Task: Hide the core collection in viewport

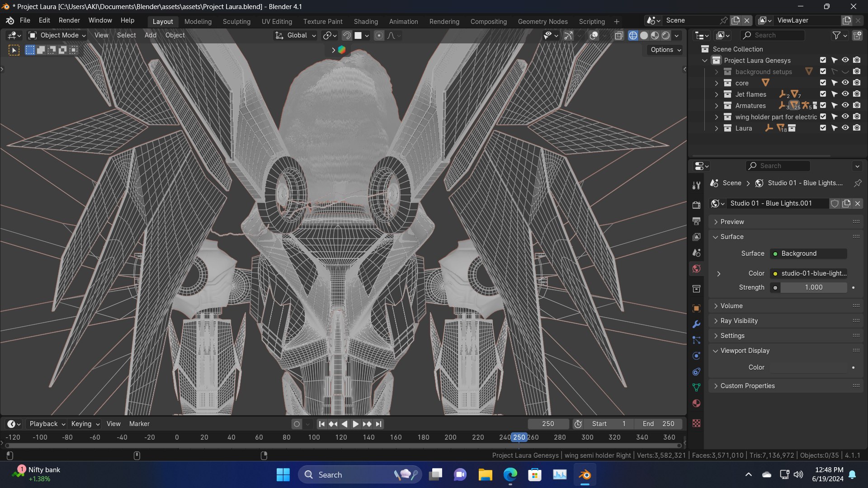Action: [845, 83]
